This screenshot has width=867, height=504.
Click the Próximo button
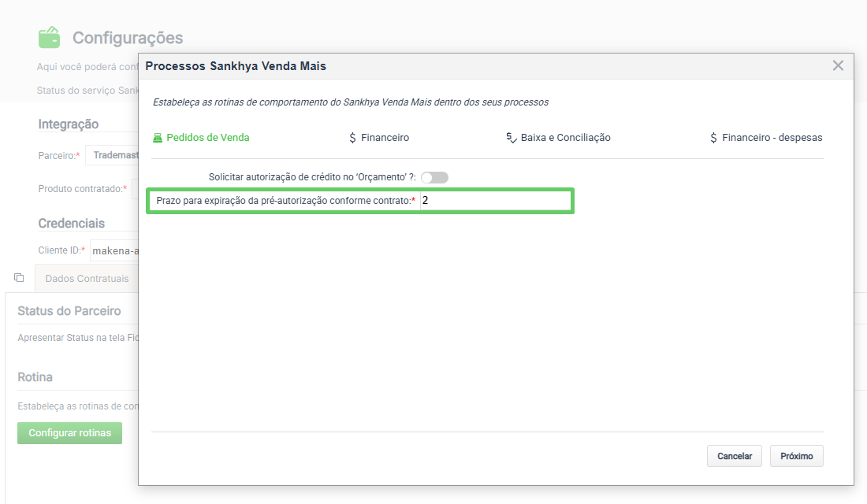[797, 456]
